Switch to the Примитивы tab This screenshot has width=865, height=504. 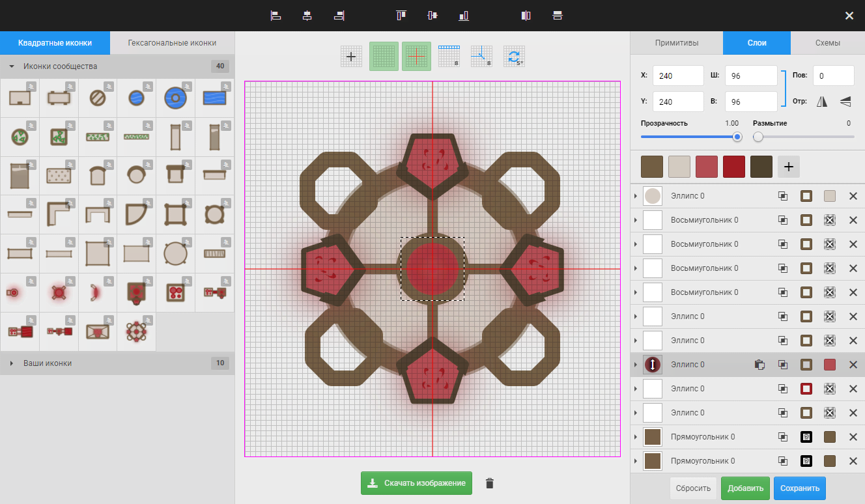point(676,43)
